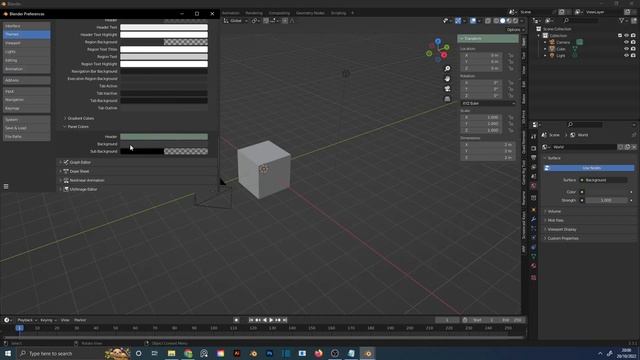Disable Cube in renders camera icon
This screenshot has height=360, width=640.
(x=633, y=49)
